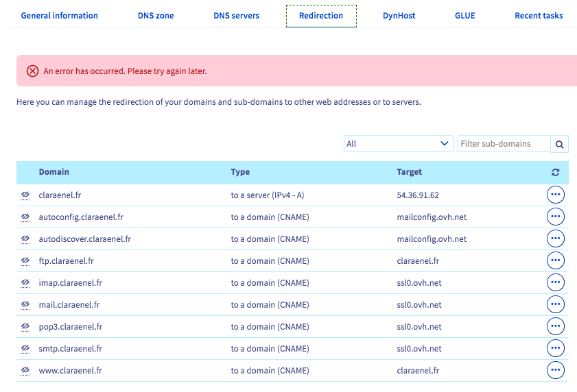577x392 pixels.
Task: Open actions menu for autoconfig.claraenel.fr
Action: [x=555, y=217]
